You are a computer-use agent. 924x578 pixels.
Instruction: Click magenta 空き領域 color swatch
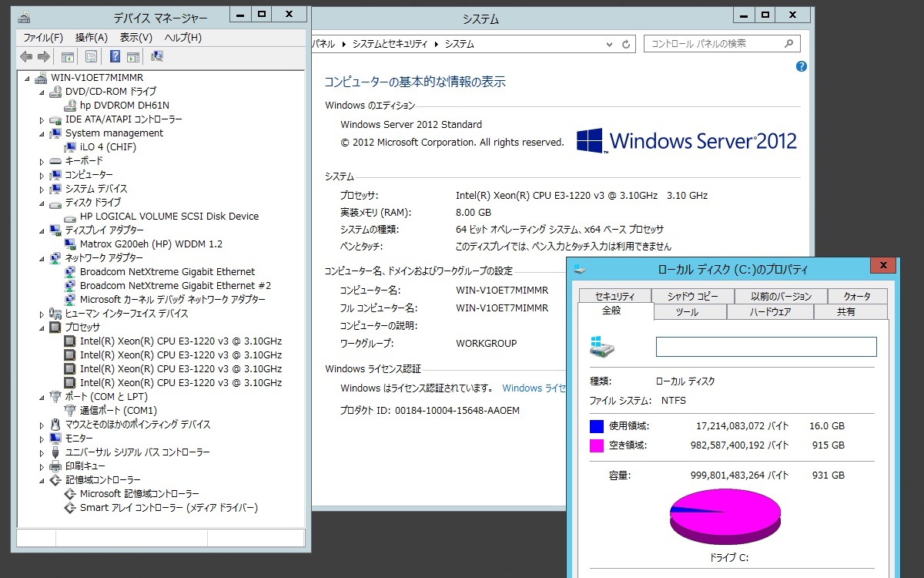pyautogui.click(x=597, y=445)
